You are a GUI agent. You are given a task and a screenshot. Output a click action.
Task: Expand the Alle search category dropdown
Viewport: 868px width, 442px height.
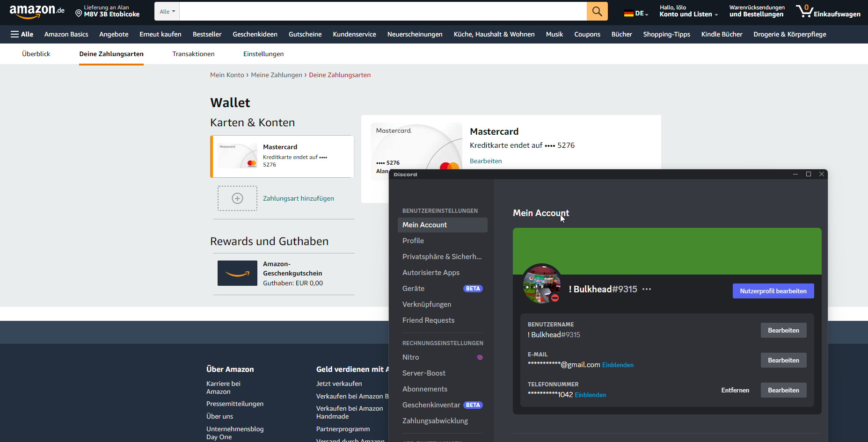click(167, 12)
